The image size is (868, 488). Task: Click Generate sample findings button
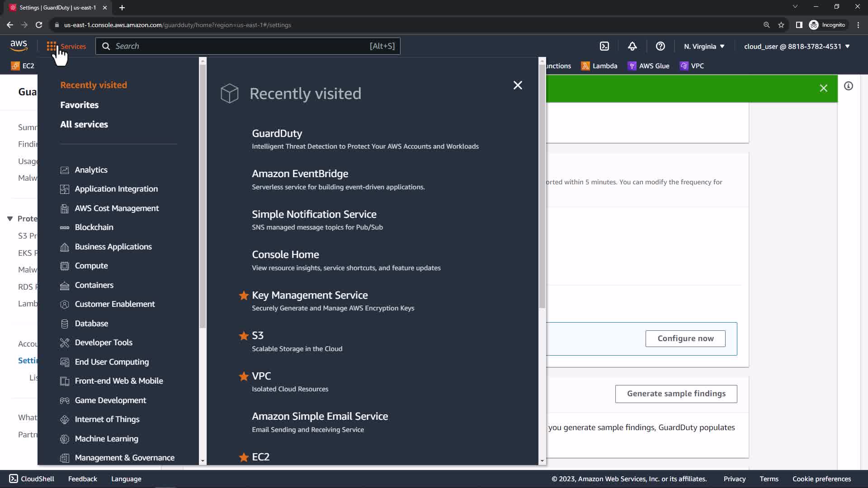tap(676, 394)
